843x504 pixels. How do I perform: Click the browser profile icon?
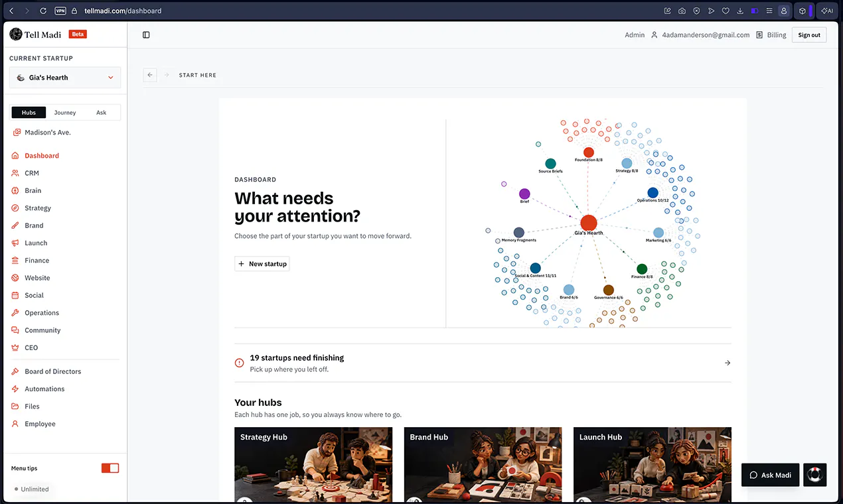(x=784, y=11)
